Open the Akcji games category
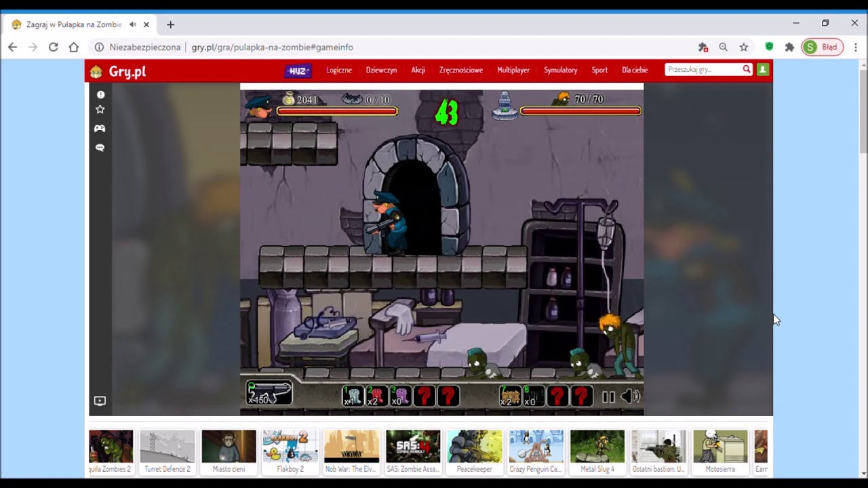This screenshot has height=488, width=868. pos(418,70)
